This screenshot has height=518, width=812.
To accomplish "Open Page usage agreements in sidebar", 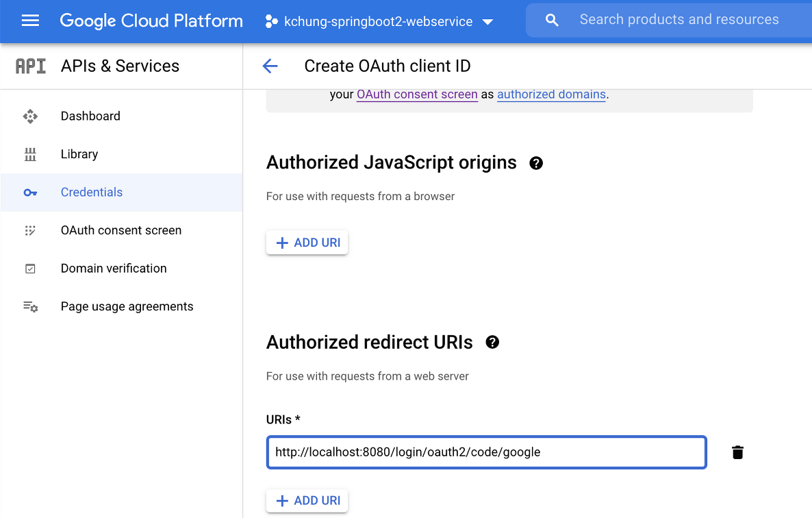I will (127, 307).
